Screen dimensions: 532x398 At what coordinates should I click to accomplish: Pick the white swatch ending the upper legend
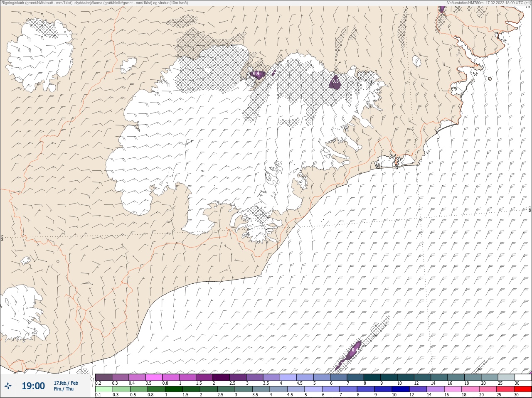(523, 377)
